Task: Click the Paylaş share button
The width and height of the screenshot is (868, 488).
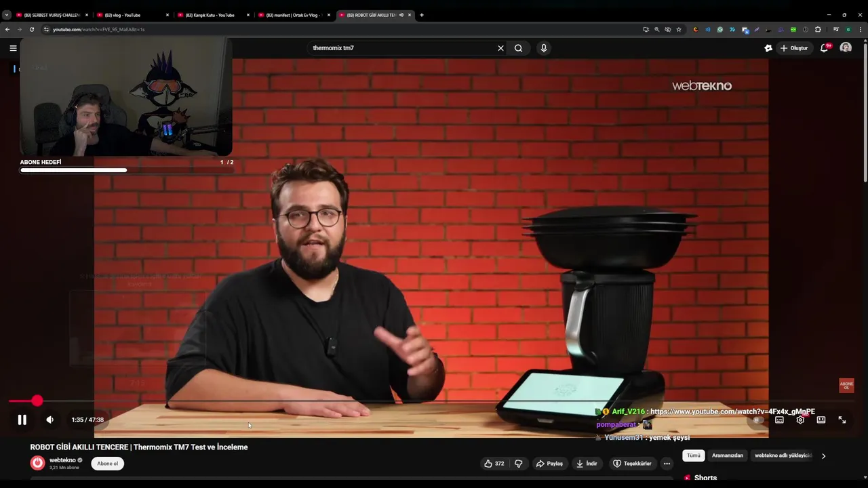Action: (x=549, y=464)
